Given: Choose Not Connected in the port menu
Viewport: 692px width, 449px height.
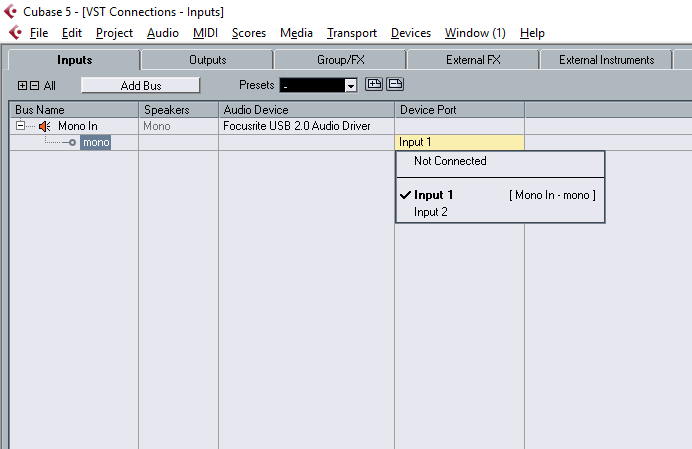Looking at the screenshot, I should click(500, 161).
